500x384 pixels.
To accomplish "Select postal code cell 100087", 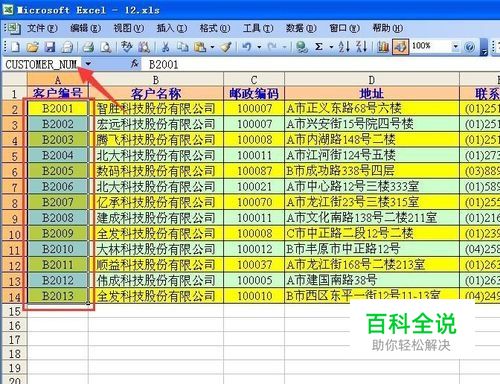I will point(254,171).
